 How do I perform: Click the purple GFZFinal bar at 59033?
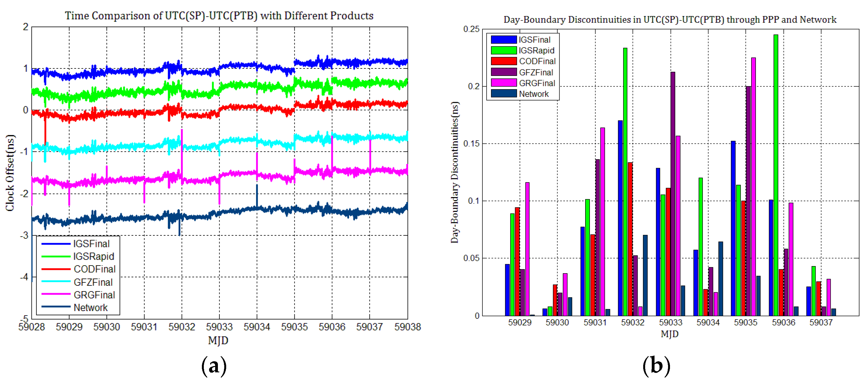point(672,194)
